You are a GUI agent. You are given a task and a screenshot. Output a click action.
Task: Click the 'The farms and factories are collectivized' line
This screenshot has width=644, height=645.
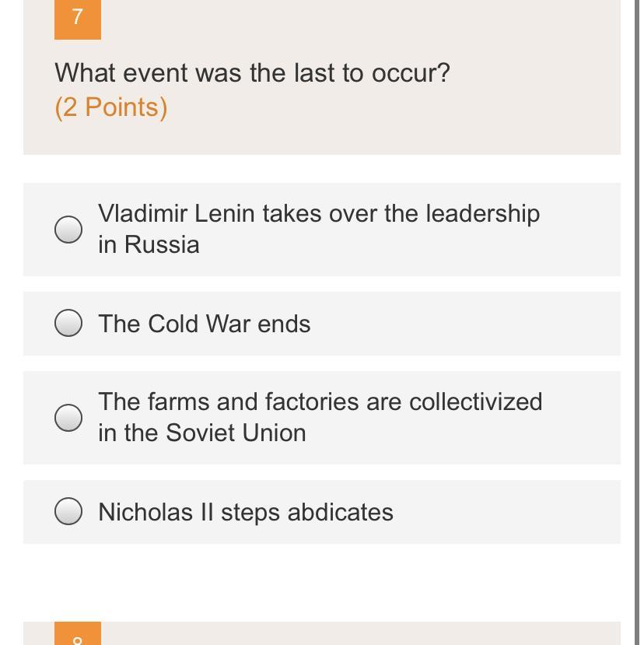(320, 401)
